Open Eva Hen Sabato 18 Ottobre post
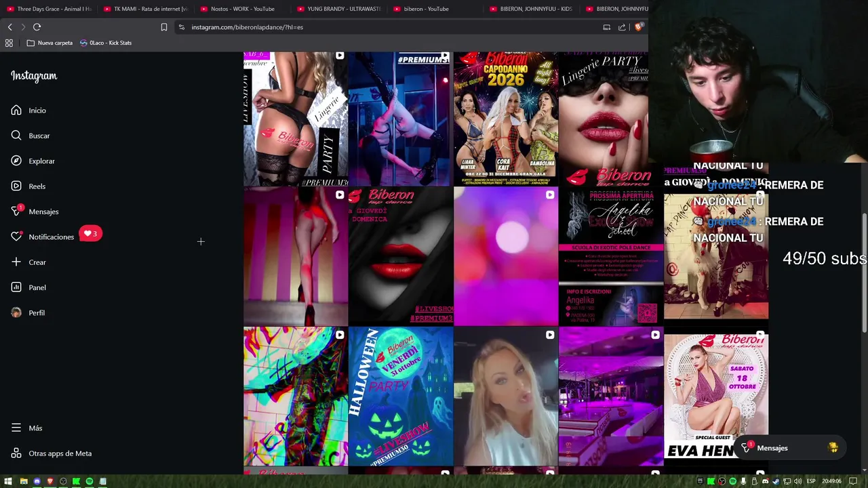 (x=716, y=396)
